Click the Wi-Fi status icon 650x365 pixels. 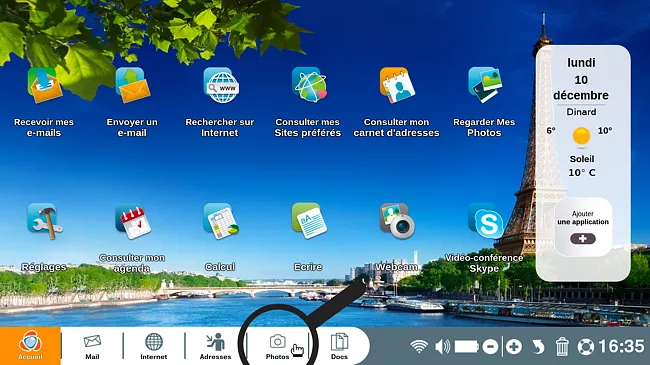coord(419,346)
